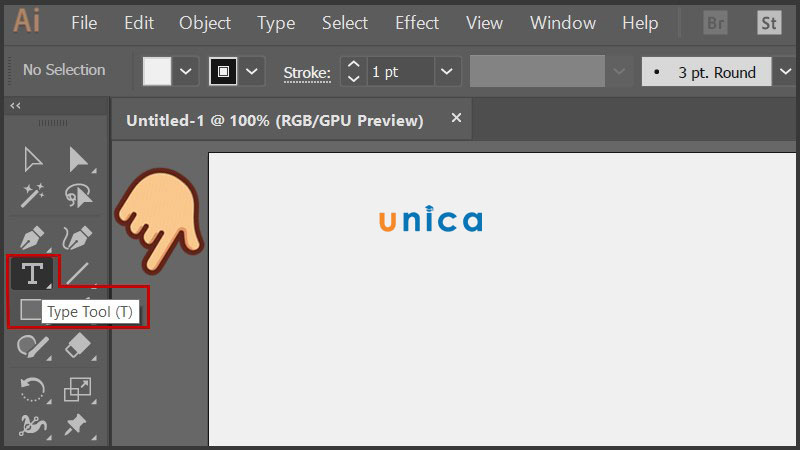The height and width of the screenshot is (450, 800).
Task: Open the Window menu
Action: [x=563, y=23]
